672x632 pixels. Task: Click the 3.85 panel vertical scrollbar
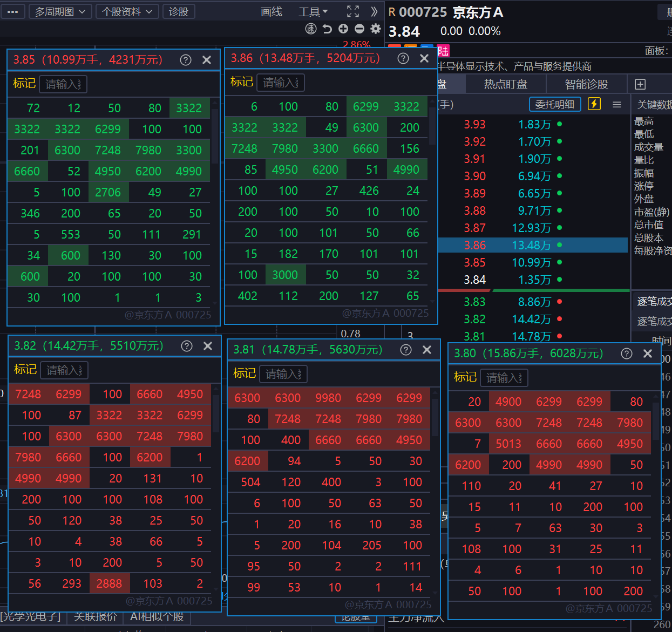click(x=215, y=136)
